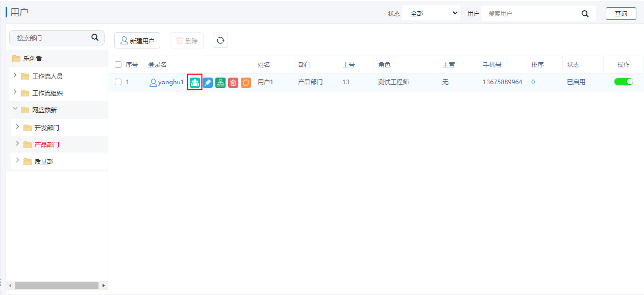
Task: Click the magnifier icon in the user search box
Action: click(x=585, y=14)
